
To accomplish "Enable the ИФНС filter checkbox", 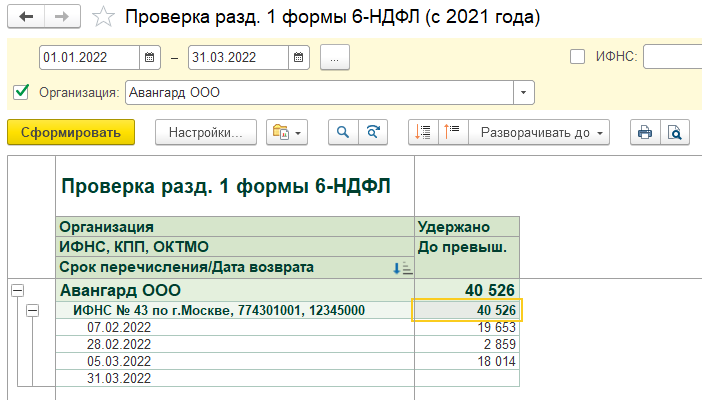I will point(577,57).
